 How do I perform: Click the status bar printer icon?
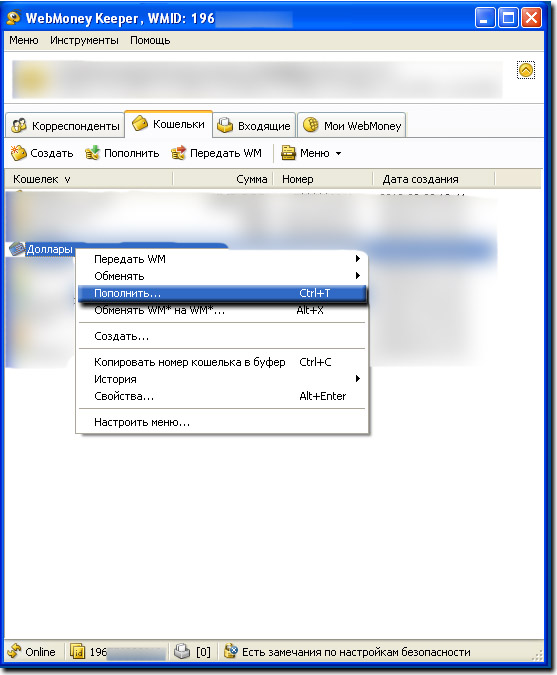(182, 651)
